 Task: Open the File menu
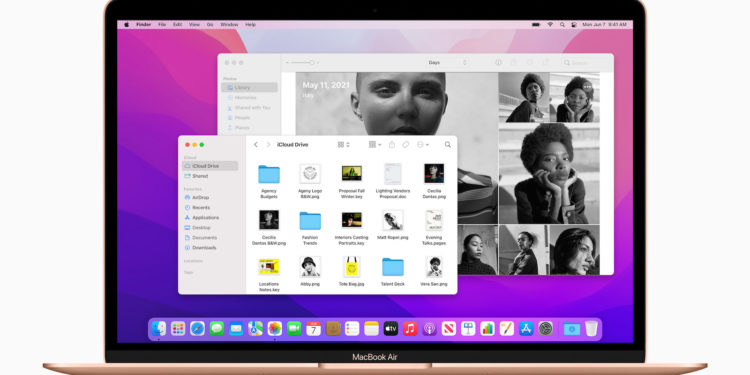coord(162,24)
